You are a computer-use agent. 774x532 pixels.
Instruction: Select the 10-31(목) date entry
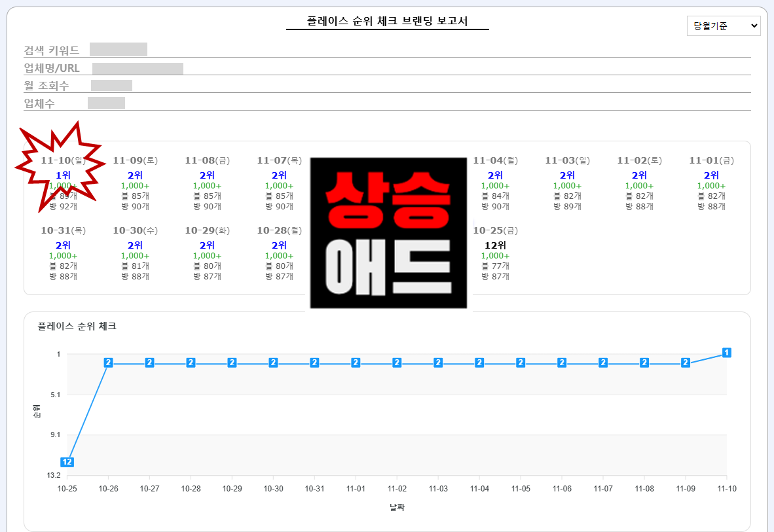(63, 230)
